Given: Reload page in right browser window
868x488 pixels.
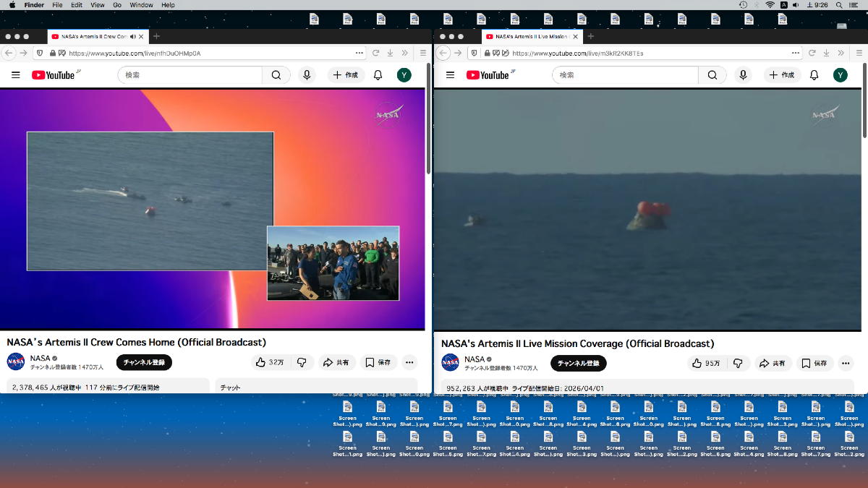Looking at the screenshot, I should (812, 53).
